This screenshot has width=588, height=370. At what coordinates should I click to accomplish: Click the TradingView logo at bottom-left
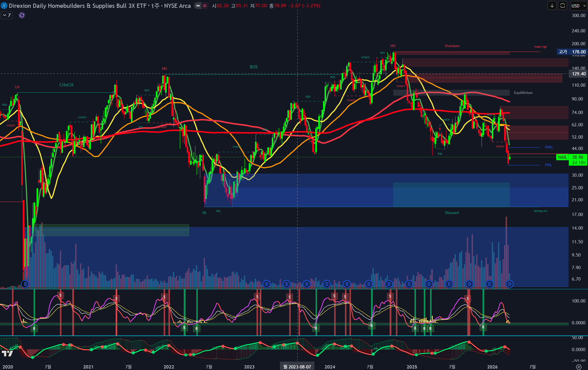7,353
